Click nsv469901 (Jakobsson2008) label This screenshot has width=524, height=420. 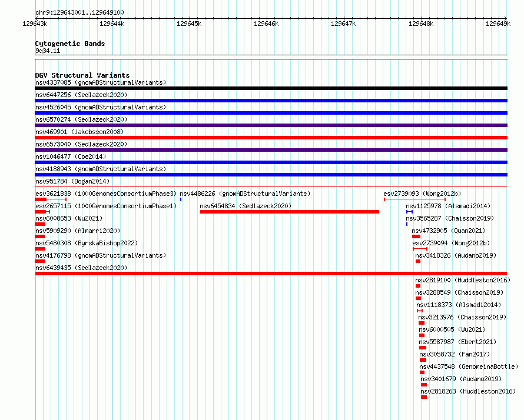pyautogui.click(x=79, y=132)
